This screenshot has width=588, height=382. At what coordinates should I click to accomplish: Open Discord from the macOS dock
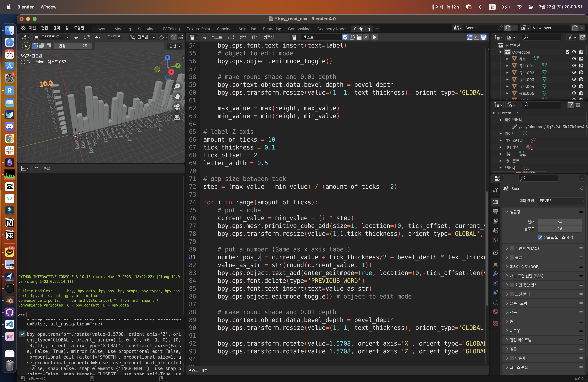click(x=10, y=126)
